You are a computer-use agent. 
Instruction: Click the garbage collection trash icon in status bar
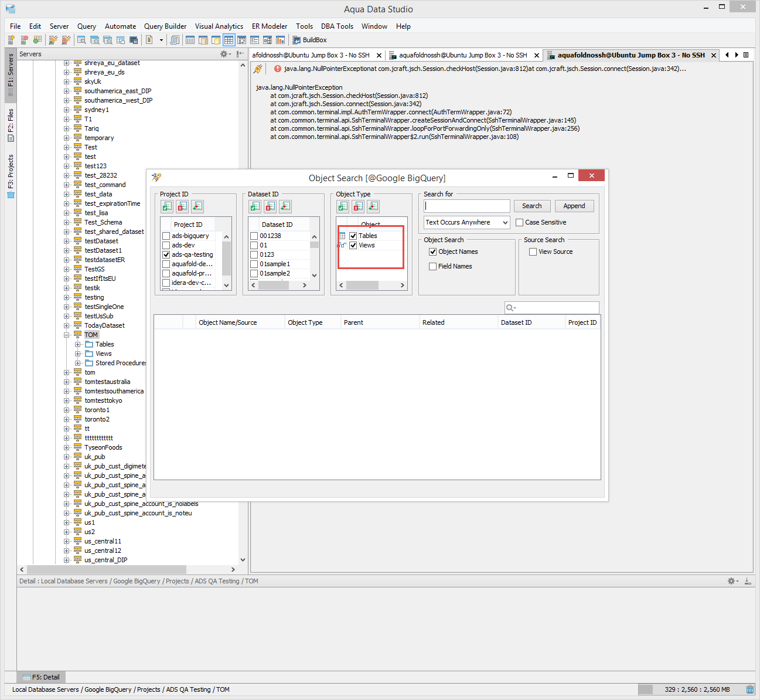click(x=750, y=689)
